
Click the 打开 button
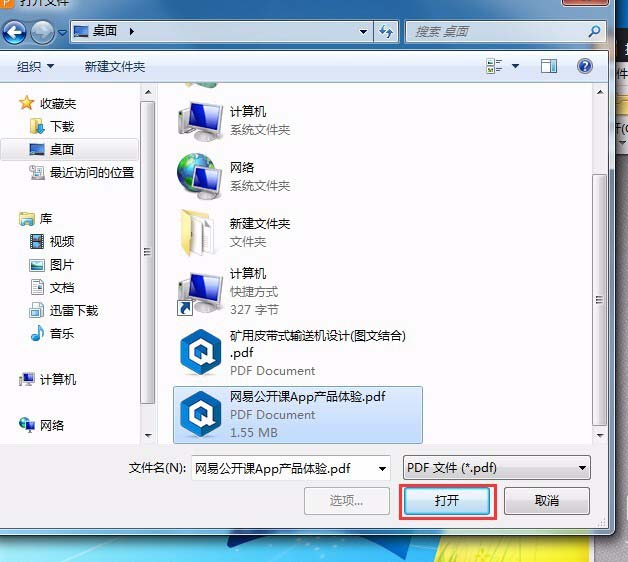point(446,500)
